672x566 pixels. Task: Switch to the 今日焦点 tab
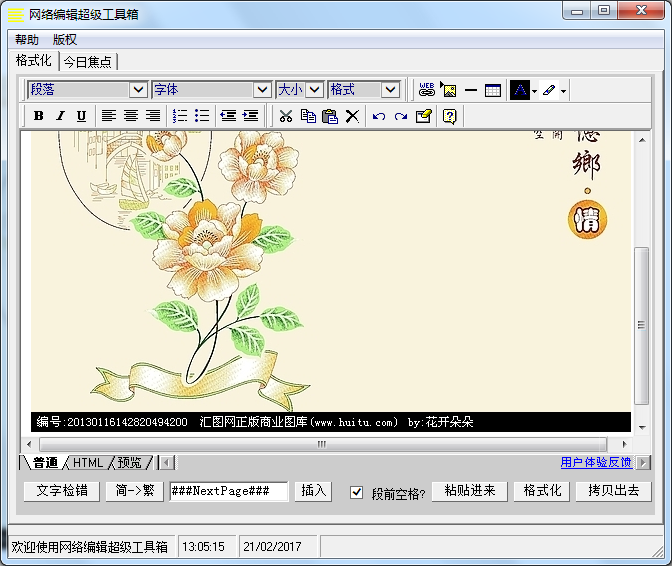pyautogui.click(x=88, y=62)
